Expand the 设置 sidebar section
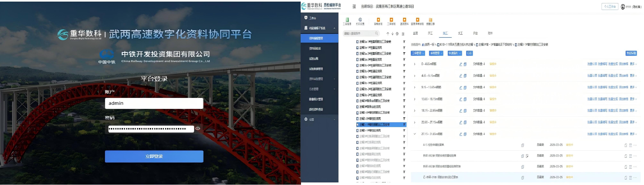This screenshot has width=644, height=185. 319,119
